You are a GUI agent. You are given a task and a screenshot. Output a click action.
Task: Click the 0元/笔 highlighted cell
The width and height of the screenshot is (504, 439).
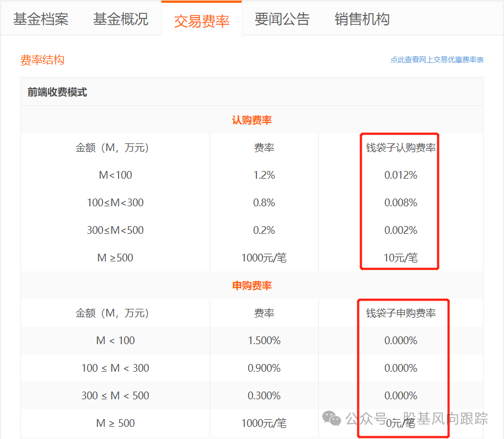pyautogui.click(x=399, y=423)
